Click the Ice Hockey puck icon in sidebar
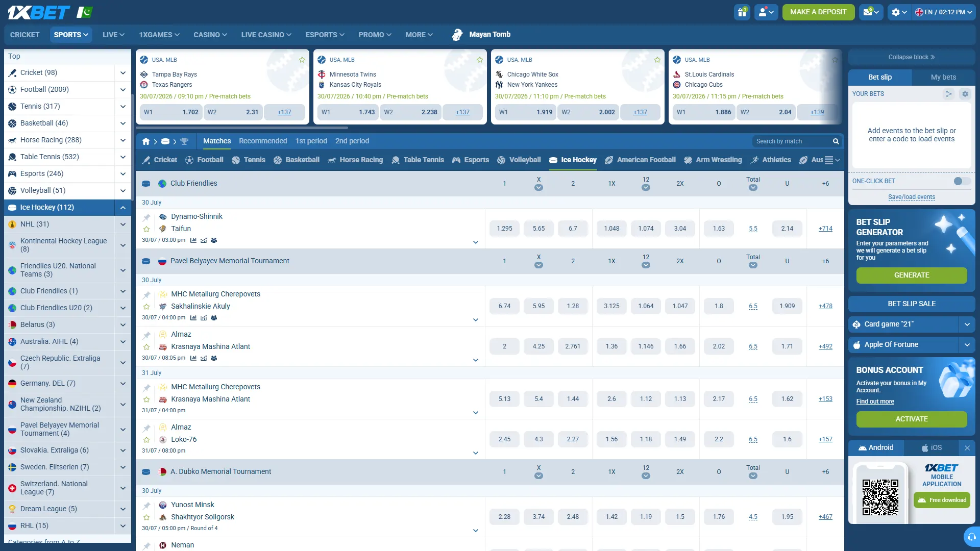Viewport: 980px width, 551px height. [12, 208]
